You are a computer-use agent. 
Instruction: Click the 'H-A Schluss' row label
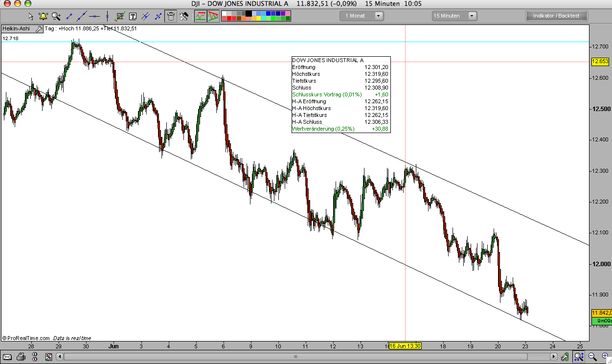(307, 122)
